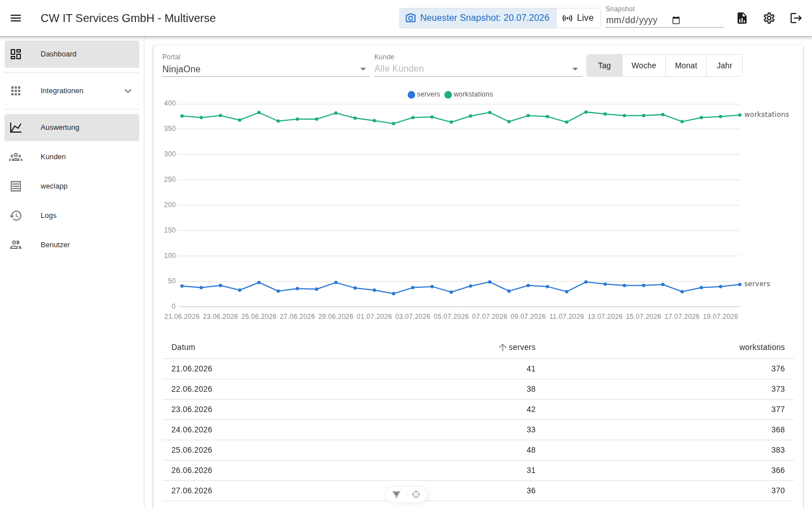Toggle the servers series in the chart legend
This screenshot has width=812, height=508.
pos(423,94)
